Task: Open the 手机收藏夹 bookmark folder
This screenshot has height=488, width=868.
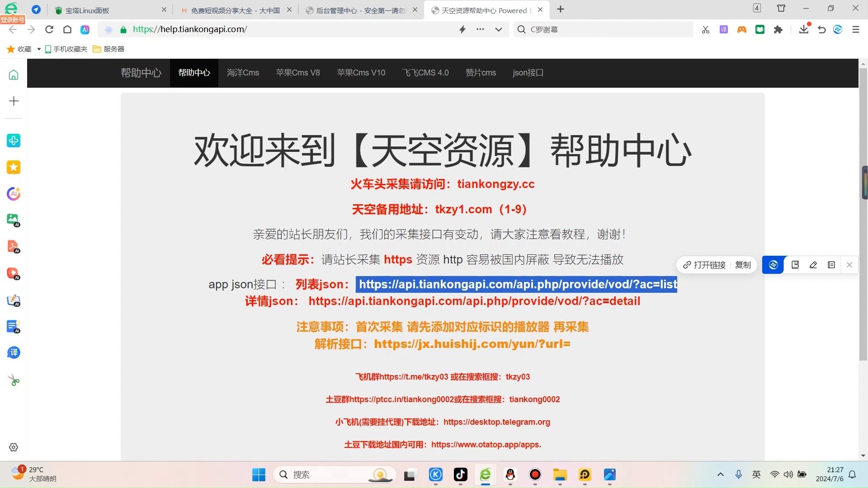Action: pos(66,49)
